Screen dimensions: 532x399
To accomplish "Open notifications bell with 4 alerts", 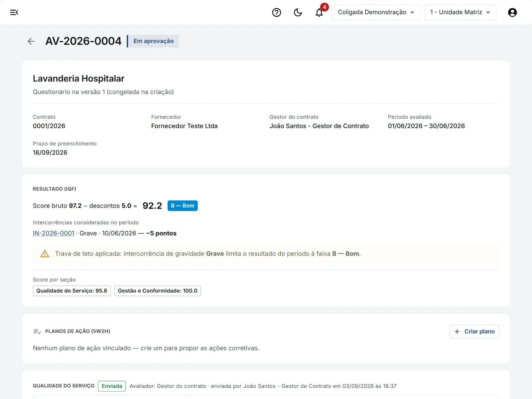I will pyautogui.click(x=319, y=12).
